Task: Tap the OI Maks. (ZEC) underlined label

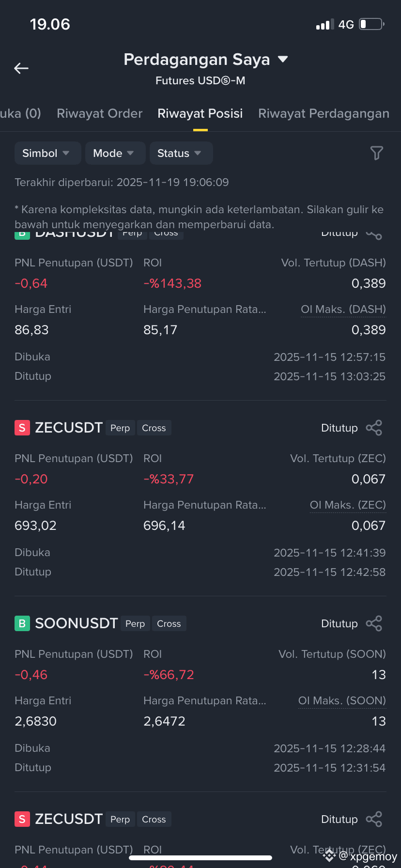Action: pyautogui.click(x=348, y=505)
